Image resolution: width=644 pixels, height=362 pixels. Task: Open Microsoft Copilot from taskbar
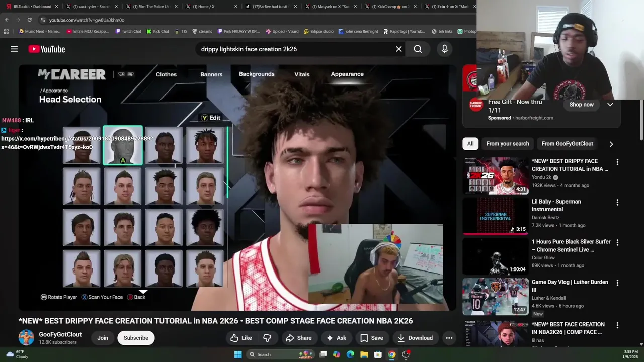pos(337,354)
